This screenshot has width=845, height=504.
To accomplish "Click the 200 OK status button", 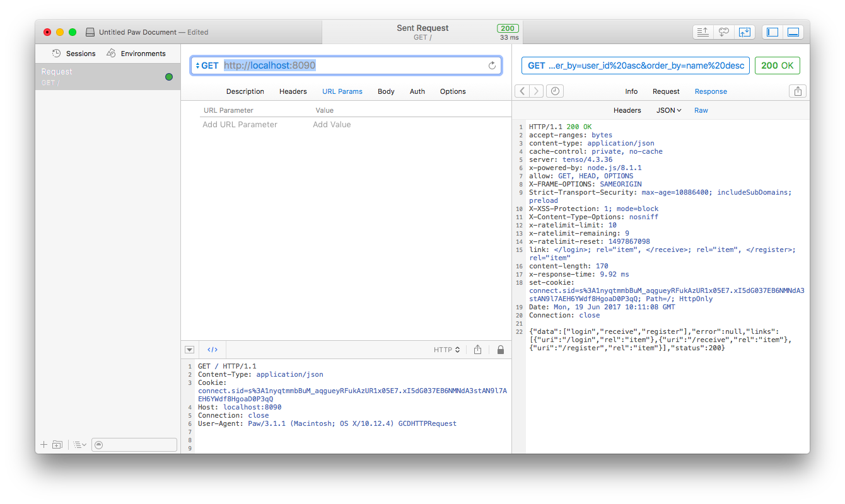I will 778,66.
